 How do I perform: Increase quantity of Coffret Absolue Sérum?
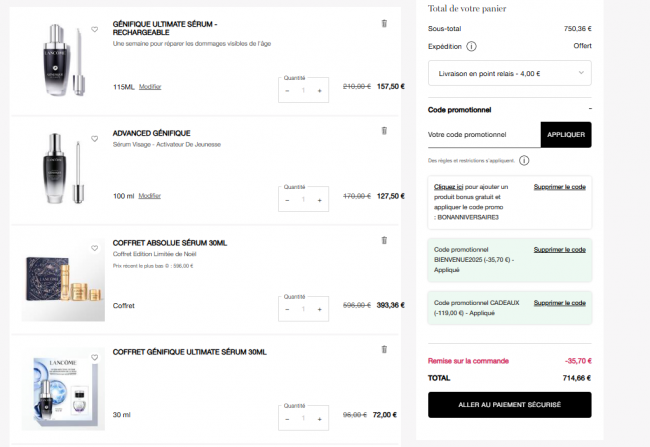pos(320,309)
